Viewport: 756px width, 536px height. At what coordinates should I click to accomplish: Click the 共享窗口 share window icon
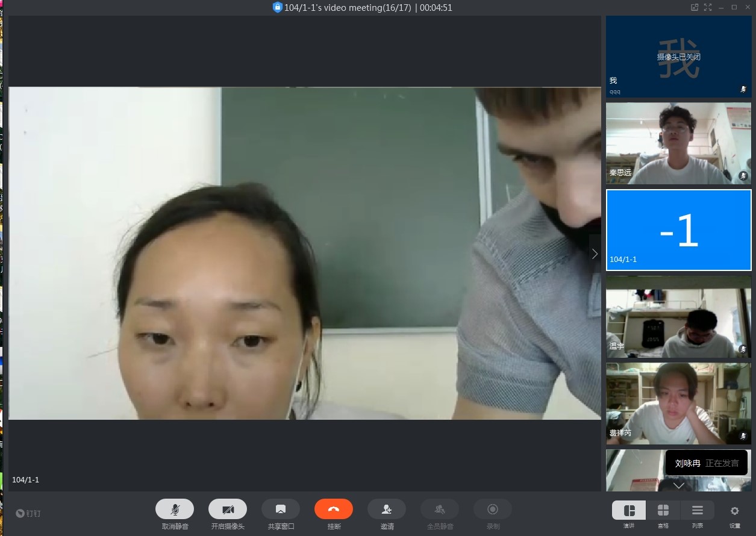click(281, 510)
